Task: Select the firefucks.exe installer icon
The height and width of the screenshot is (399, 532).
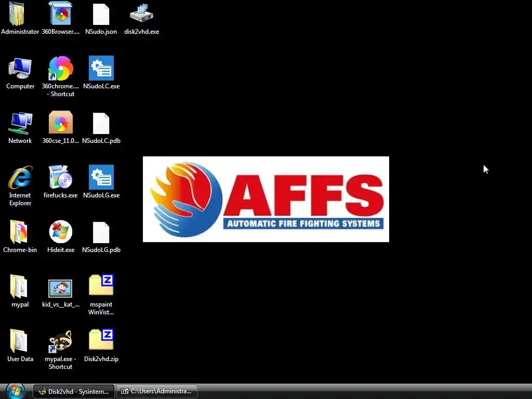Action: [x=61, y=177]
